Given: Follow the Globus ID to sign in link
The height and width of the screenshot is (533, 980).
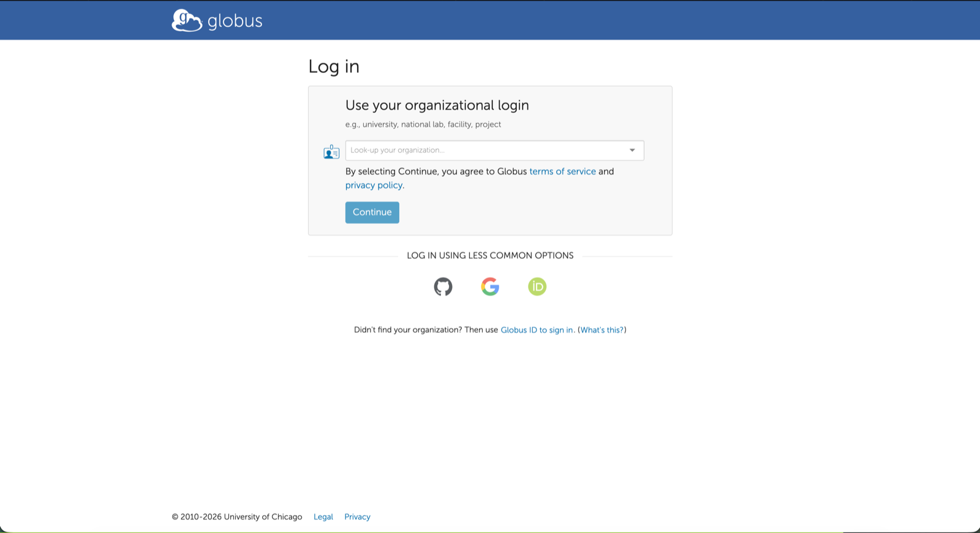Looking at the screenshot, I should pyautogui.click(x=537, y=330).
